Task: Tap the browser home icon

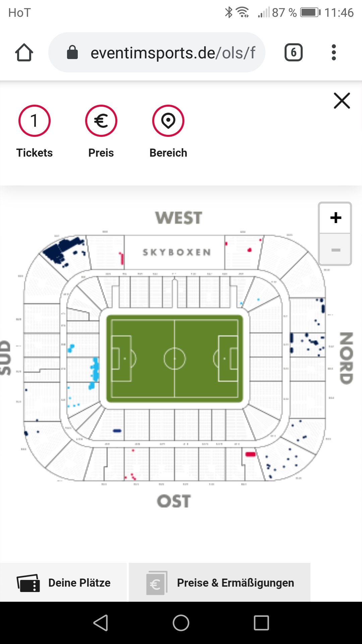Action: coord(24,53)
